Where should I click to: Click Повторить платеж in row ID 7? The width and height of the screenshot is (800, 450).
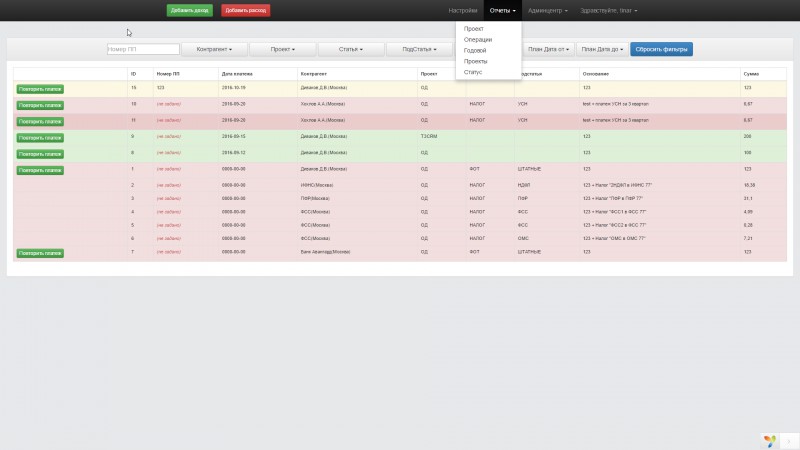coord(40,253)
